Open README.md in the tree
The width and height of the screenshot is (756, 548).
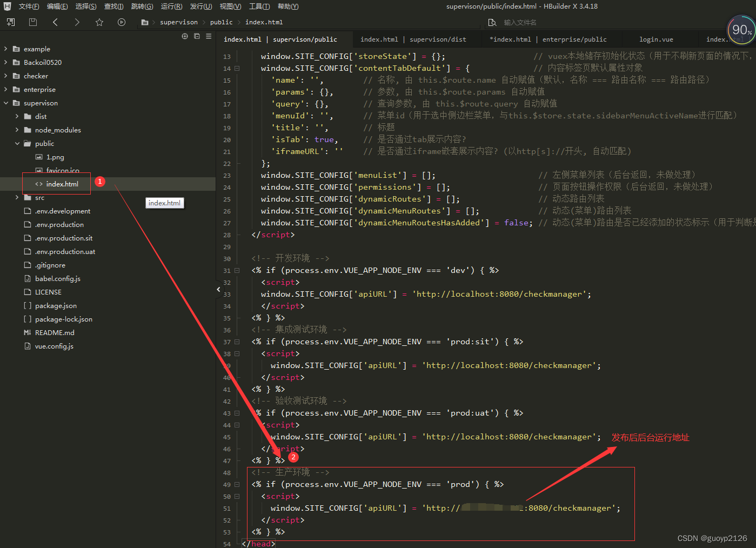coord(55,332)
